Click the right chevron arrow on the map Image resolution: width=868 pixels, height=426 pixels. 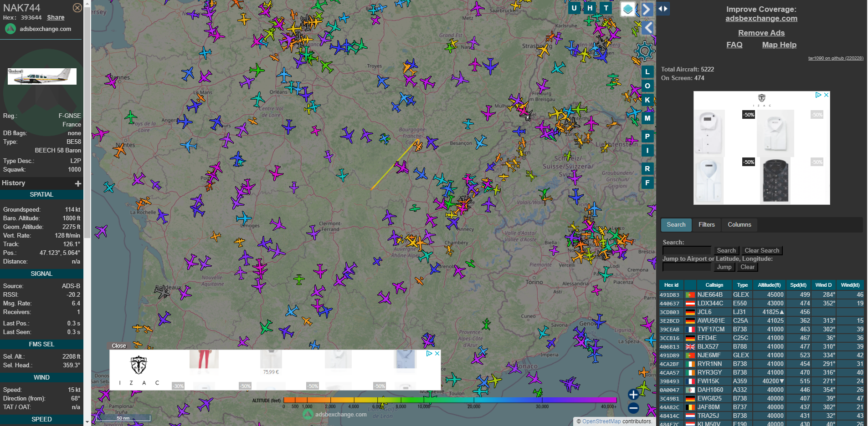click(x=647, y=9)
